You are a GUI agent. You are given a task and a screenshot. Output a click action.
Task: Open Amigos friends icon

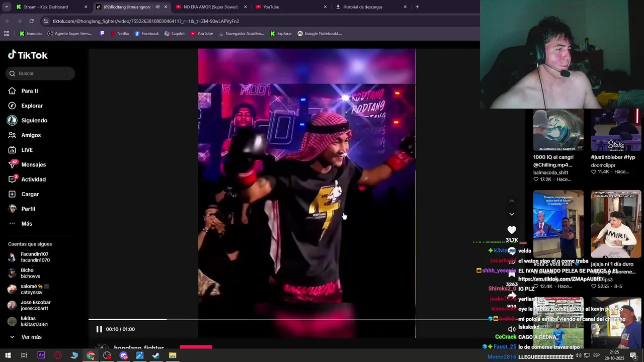[x=12, y=135]
